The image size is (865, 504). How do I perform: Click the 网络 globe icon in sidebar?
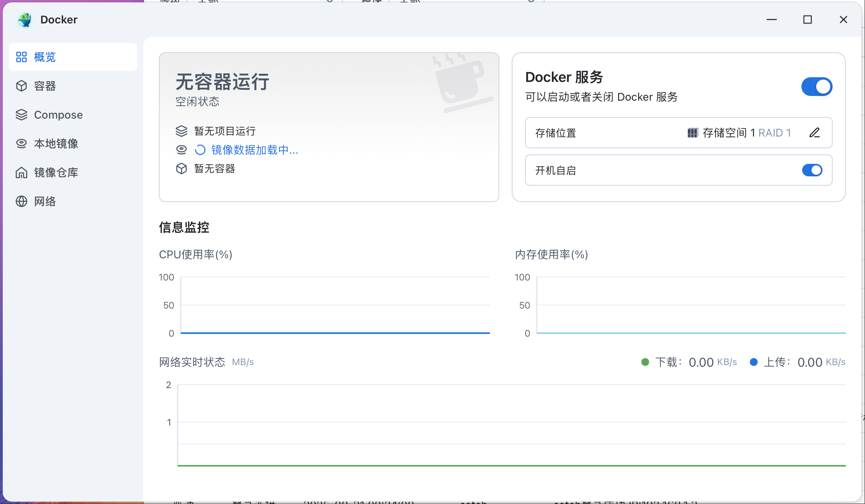[x=21, y=201]
